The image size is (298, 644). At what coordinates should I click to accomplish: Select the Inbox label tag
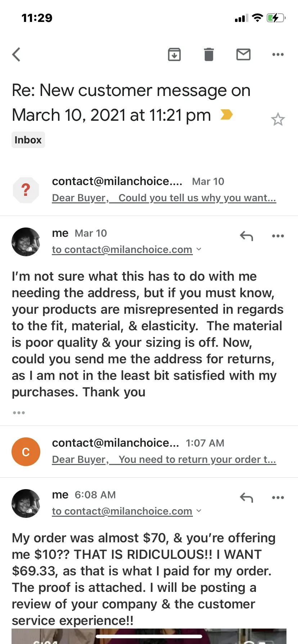tap(28, 140)
